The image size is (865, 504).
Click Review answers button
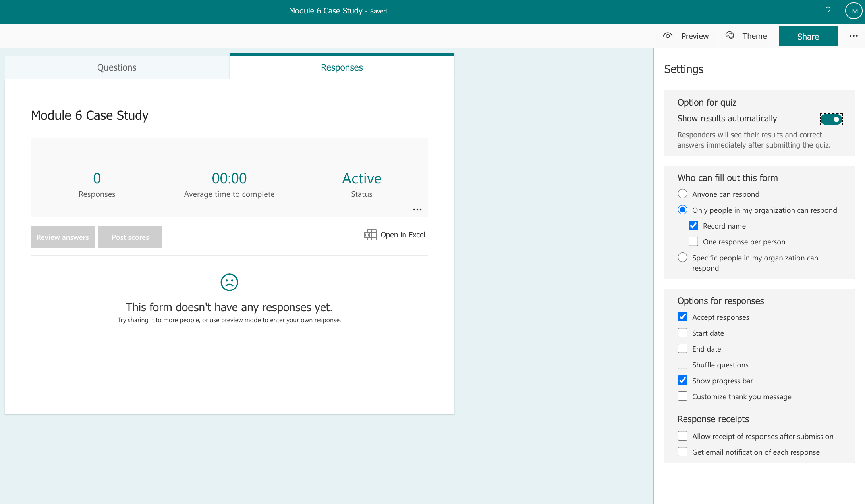[63, 237]
